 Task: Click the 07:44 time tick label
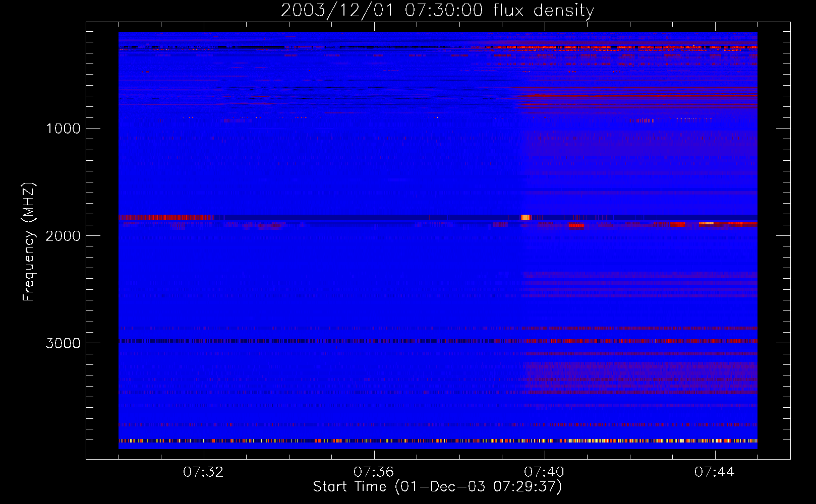click(x=715, y=472)
